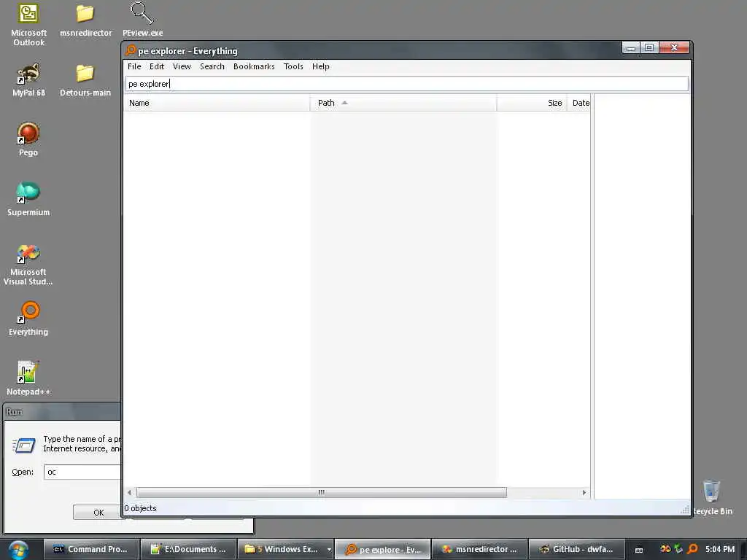
Task: Select the Supermium desktop shortcut
Action: 28,200
